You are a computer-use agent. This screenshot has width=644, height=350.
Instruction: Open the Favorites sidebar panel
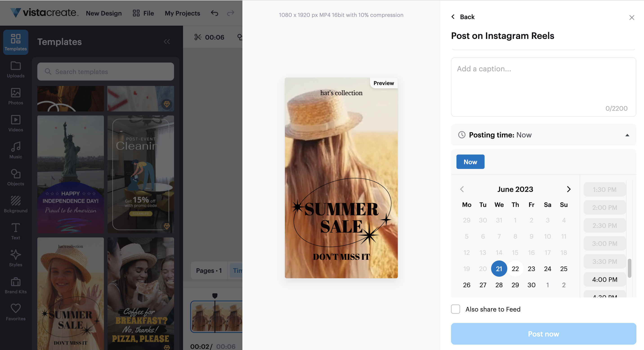[x=16, y=312]
